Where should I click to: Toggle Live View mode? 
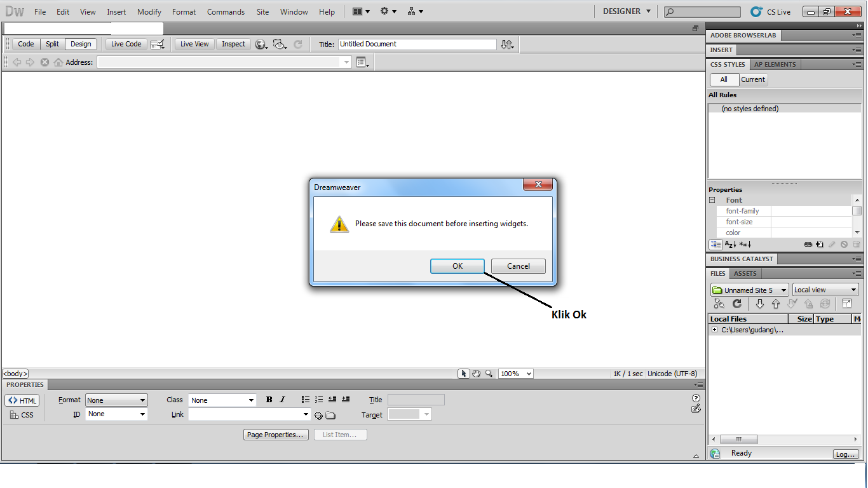194,44
